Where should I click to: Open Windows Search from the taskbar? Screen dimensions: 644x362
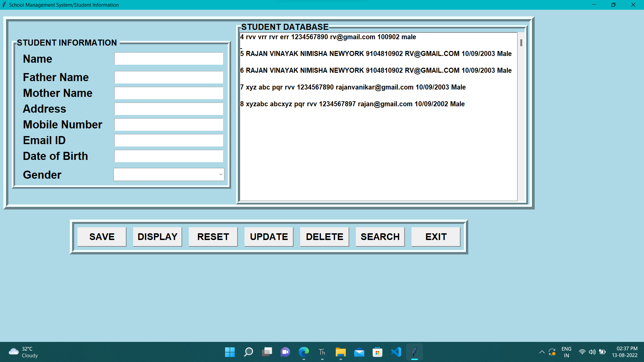(x=248, y=352)
